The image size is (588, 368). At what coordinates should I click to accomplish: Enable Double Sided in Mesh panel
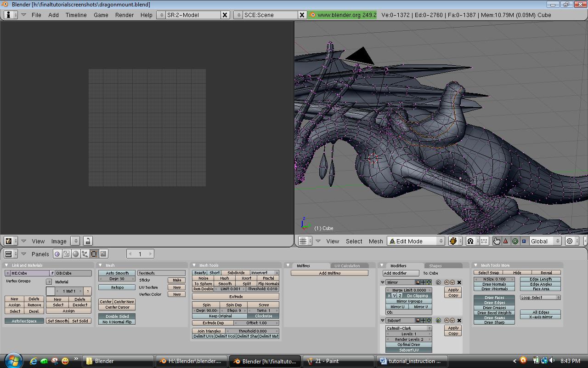click(116, 317)
